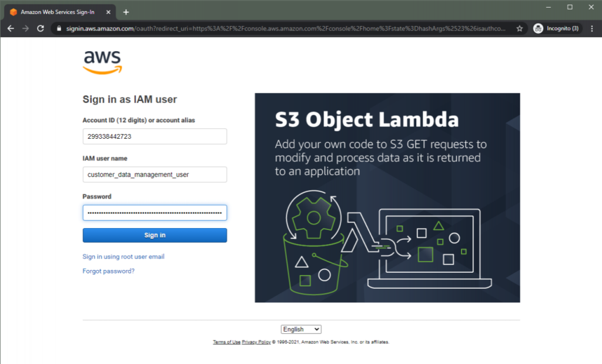Click the favicon on the sign-in tab
The height and width of the screenshot is (364, 602).
click(x=13, y=11)
